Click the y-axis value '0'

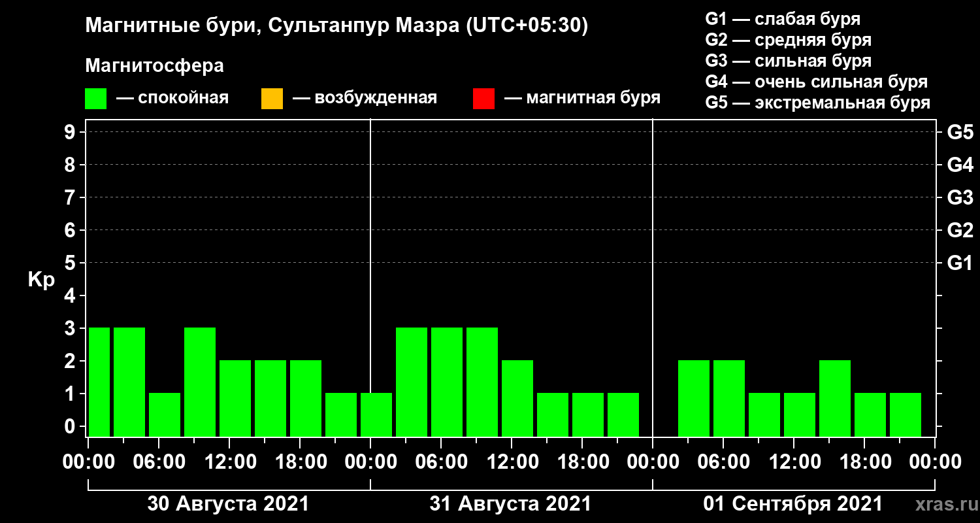(71, 427)
